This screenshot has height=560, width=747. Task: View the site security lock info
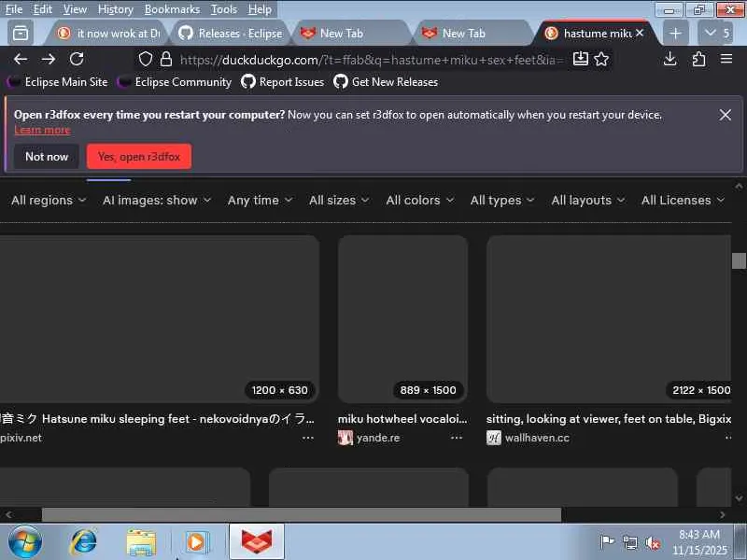tap(166, 59)
